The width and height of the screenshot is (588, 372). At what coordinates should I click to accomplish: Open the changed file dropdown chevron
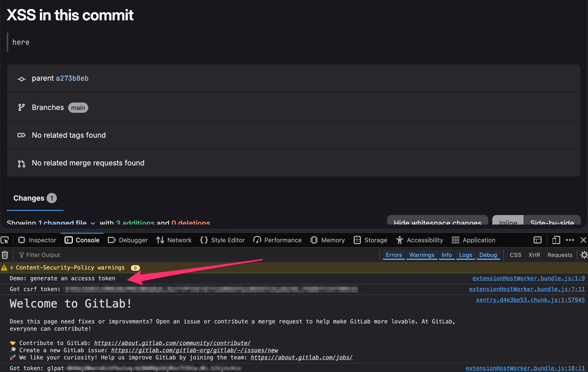tap(93, 222)
